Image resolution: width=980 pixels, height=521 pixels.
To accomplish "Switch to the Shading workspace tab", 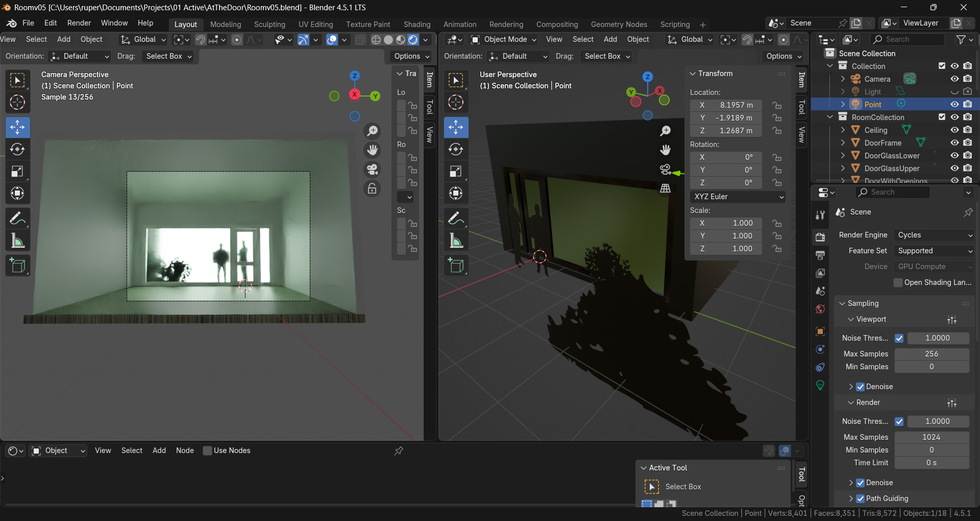I will coord(417,24).
